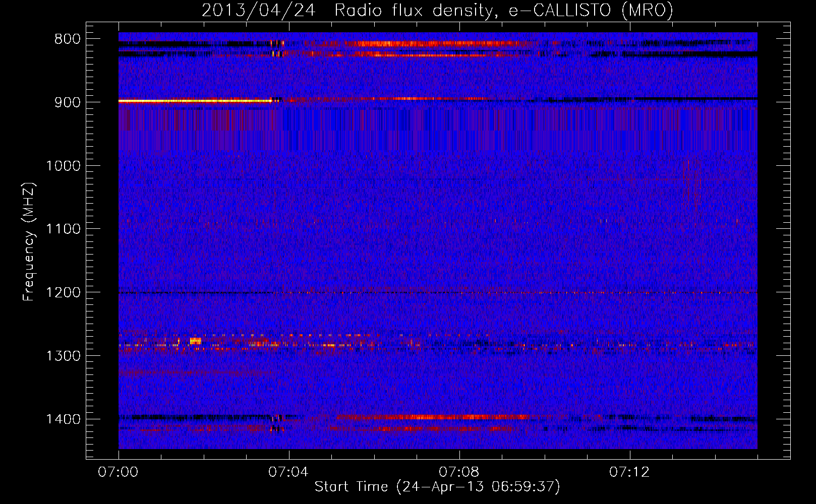Select the 1100 frequency tick label
Screen dimensions: 816x504
[x=63, y=230]
